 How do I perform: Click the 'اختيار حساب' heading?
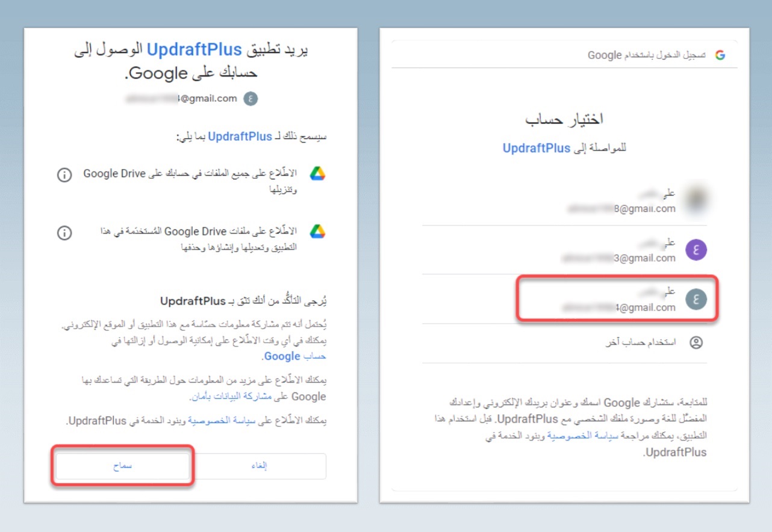(x=564, y=119)
